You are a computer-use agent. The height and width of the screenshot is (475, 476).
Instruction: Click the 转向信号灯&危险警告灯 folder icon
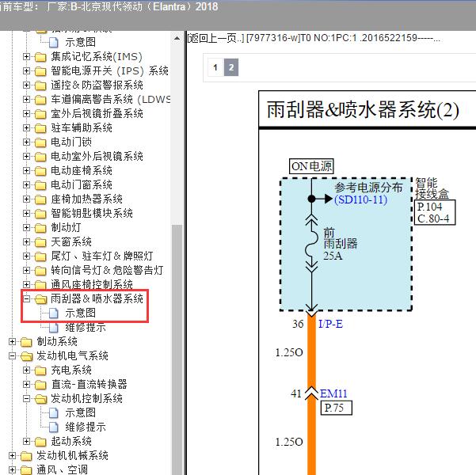pyautogui.click(x=40, y=271)
